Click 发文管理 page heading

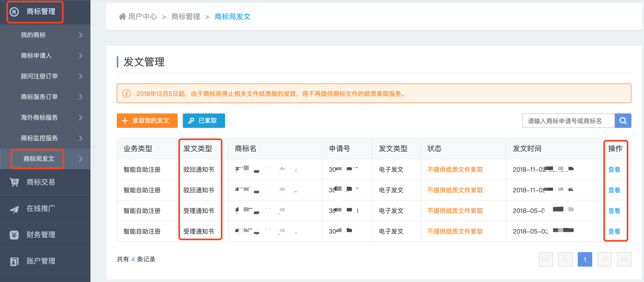(x=144, y=62)
